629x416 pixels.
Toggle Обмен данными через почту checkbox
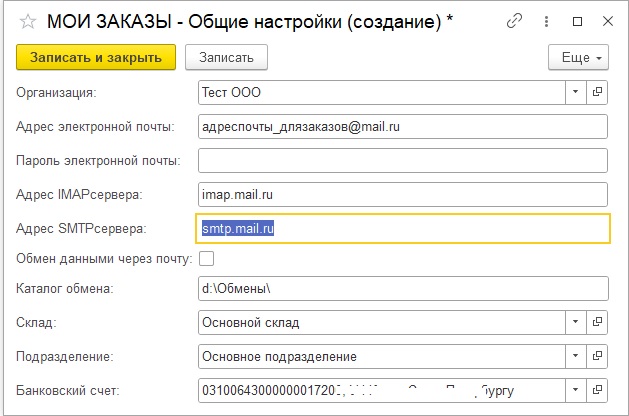[x=207, y=259]
